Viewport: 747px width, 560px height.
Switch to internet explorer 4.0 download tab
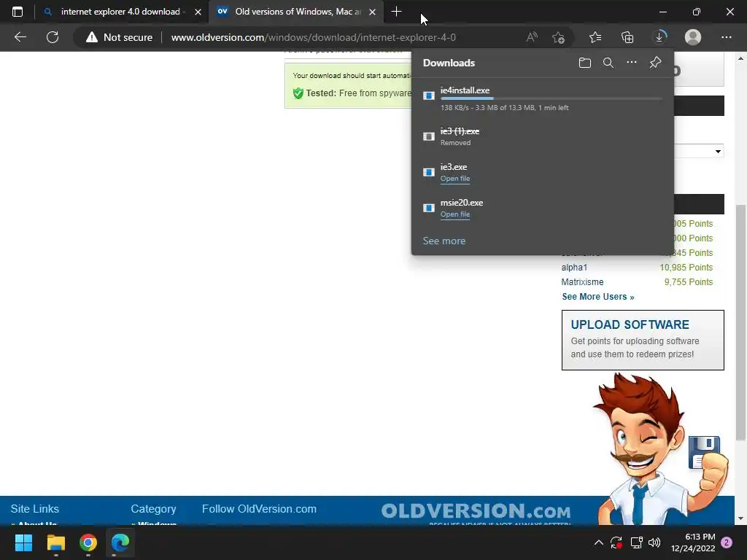122,12
